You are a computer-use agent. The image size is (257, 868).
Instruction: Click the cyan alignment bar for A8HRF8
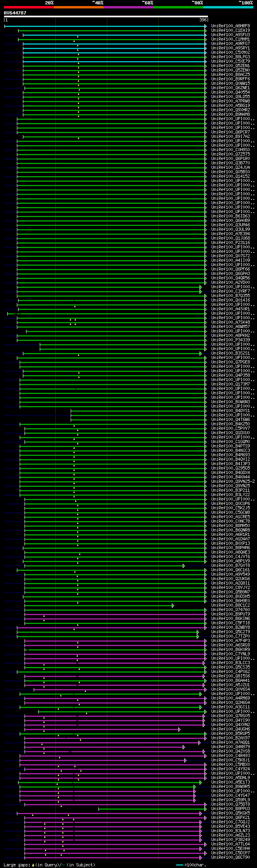pos(105,26)
